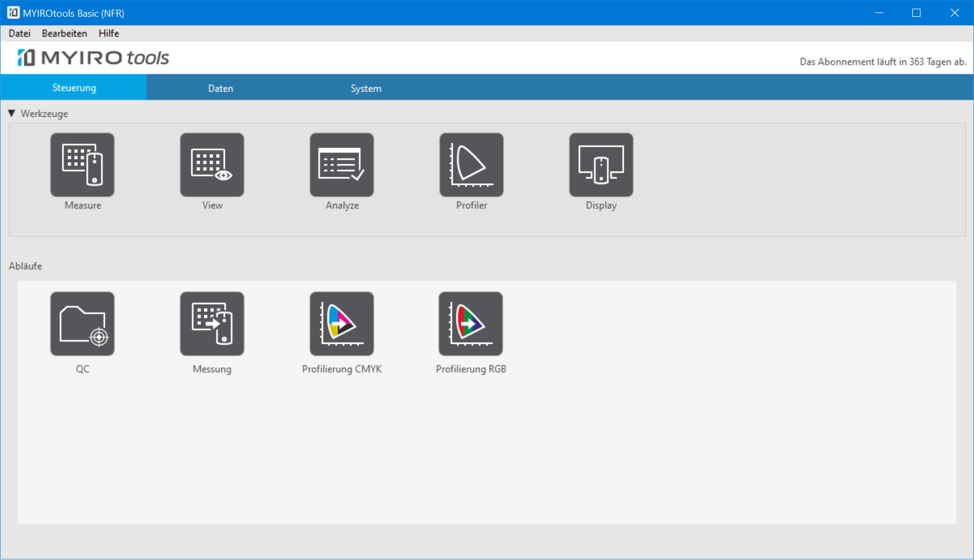Open Profilierung CMYK workflow
The height and width of the screenshot is (560, 974).
[x=342, y=324]
